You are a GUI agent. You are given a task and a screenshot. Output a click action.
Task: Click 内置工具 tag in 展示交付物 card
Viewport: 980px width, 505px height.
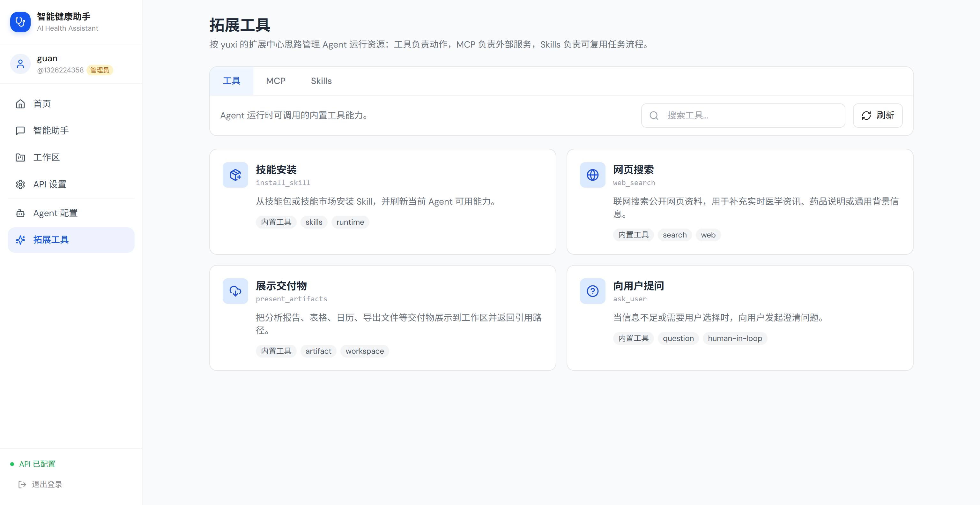point(276,351)
